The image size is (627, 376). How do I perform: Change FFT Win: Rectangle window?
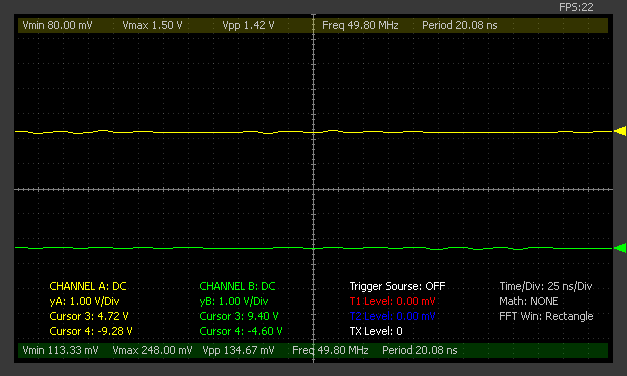coord(546,316)
